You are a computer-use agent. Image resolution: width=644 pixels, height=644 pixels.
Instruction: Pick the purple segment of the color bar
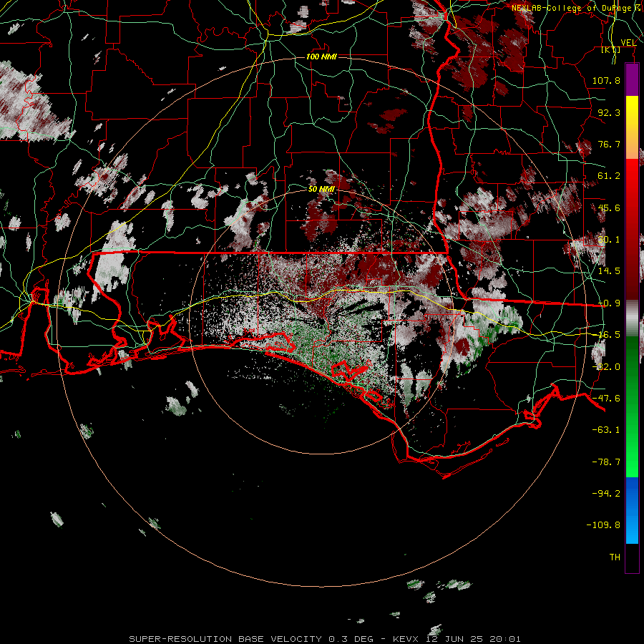click(632, 79)
